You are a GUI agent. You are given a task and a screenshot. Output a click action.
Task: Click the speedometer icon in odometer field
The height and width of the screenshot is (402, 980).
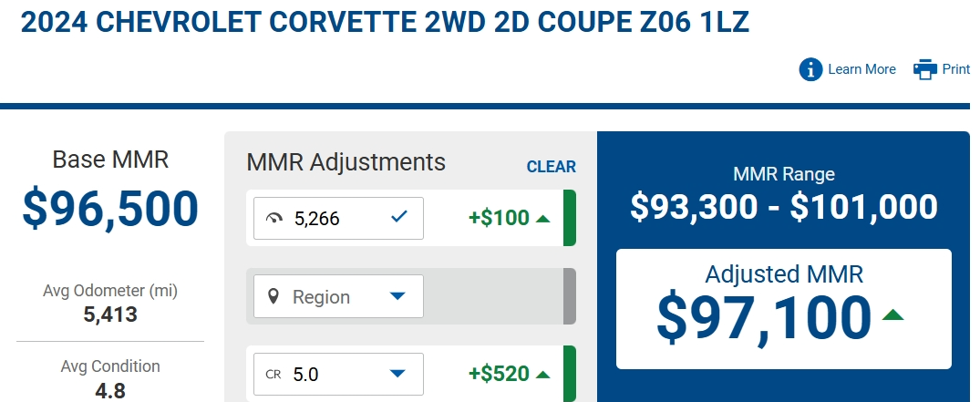(274, 218)
